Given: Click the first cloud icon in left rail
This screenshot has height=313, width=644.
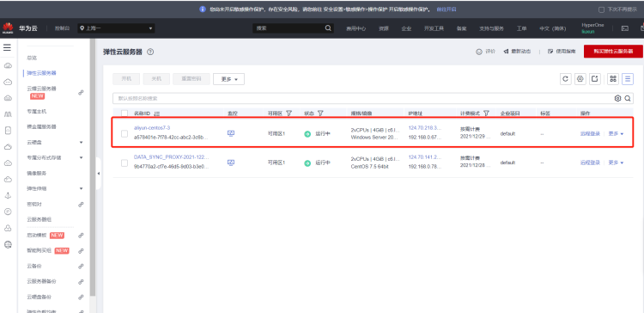Looking at the screenshot, I should (x=8, y=66).
